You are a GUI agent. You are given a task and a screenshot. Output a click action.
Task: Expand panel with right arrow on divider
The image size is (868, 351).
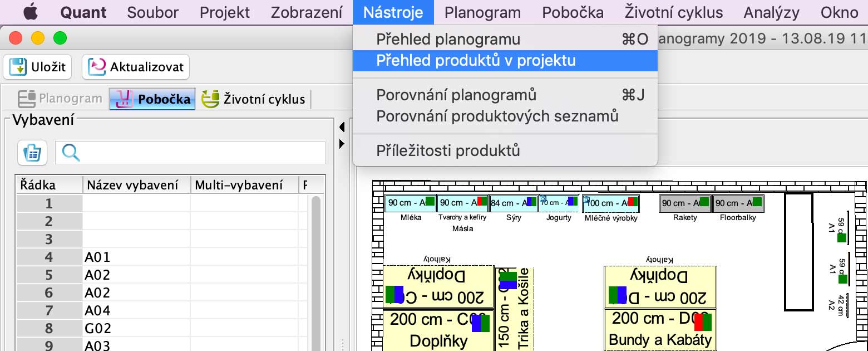[x=342, y=144]
